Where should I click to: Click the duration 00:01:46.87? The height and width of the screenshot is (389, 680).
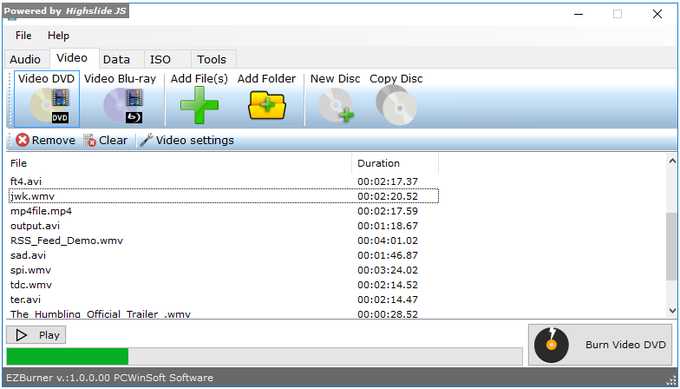(x=387, y=255)
